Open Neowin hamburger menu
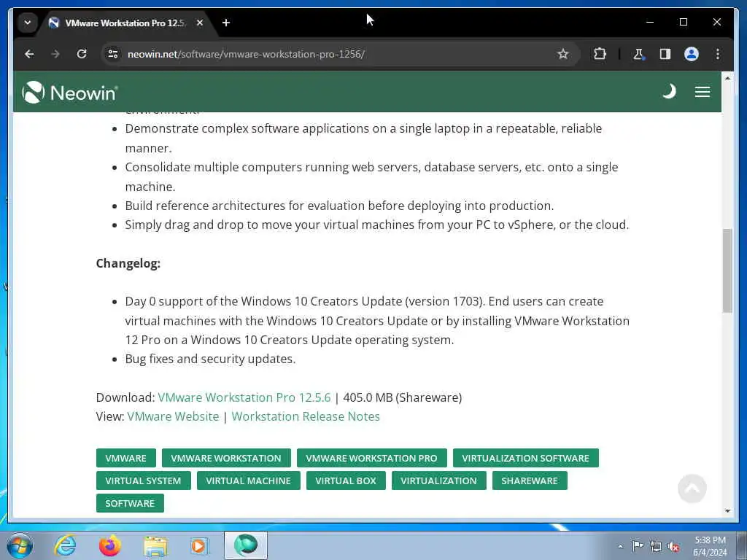This screenshot has height=560, width=747. (703, 92)
